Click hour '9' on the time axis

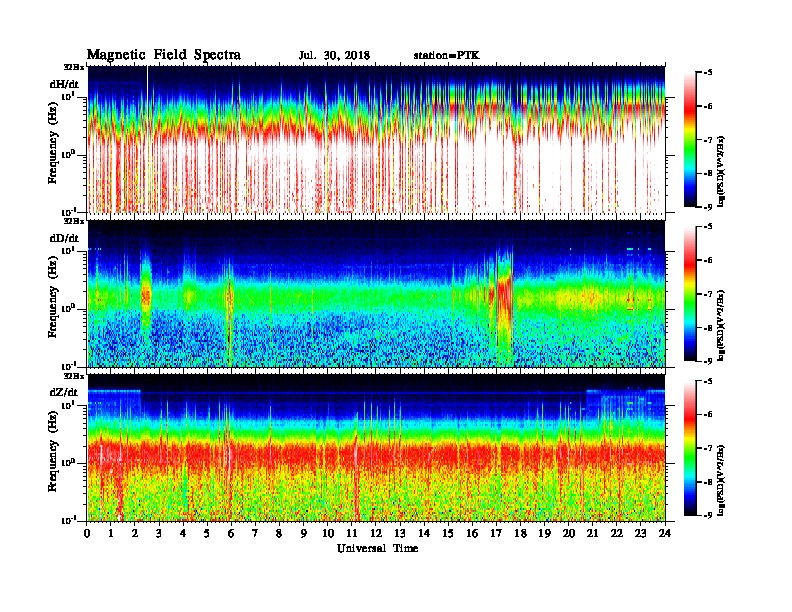[304, 534]
